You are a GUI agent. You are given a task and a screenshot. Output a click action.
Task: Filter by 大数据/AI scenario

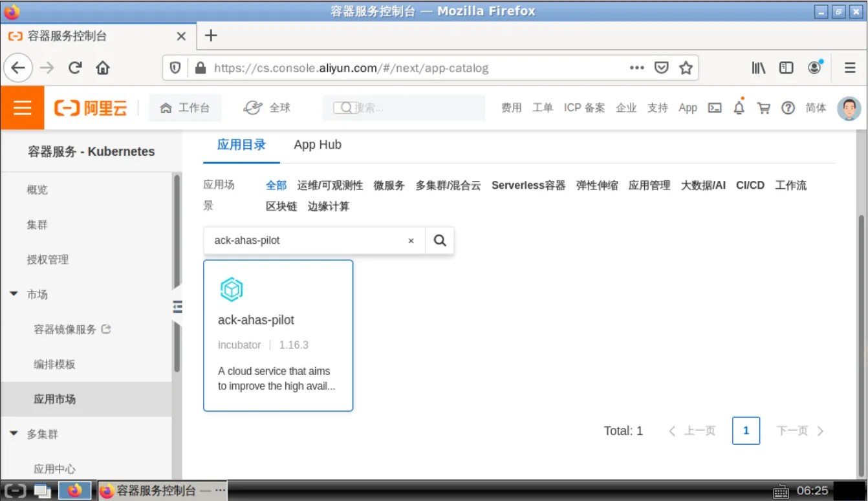pos(703,186)
